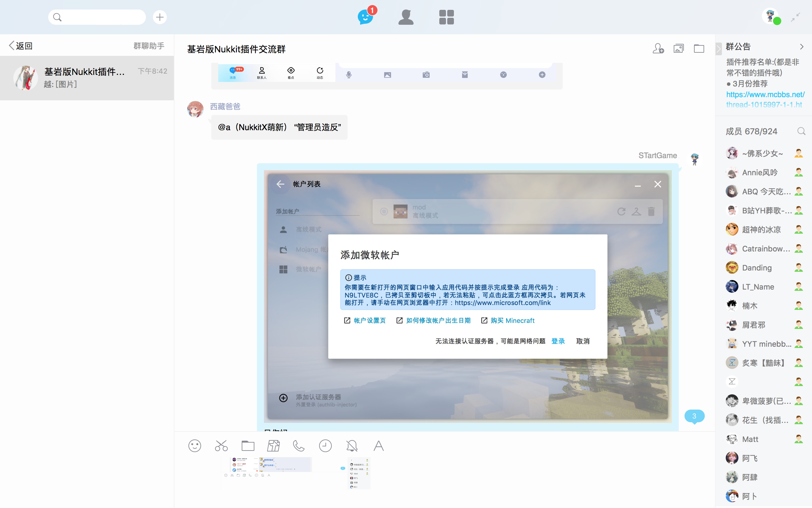Open 群聊助手 link
812x508 pixels.
pos(149,46)
